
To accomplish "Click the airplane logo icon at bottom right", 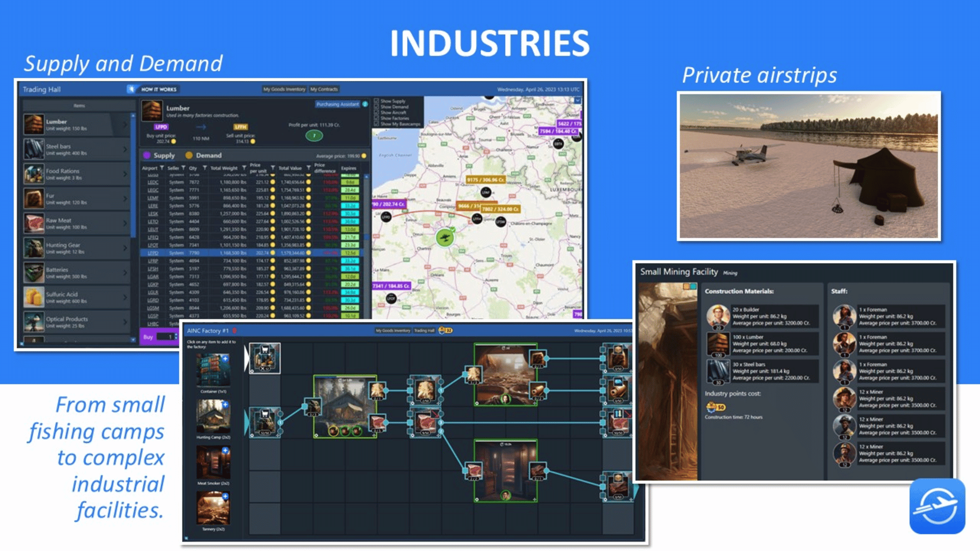I will [937, 506].
